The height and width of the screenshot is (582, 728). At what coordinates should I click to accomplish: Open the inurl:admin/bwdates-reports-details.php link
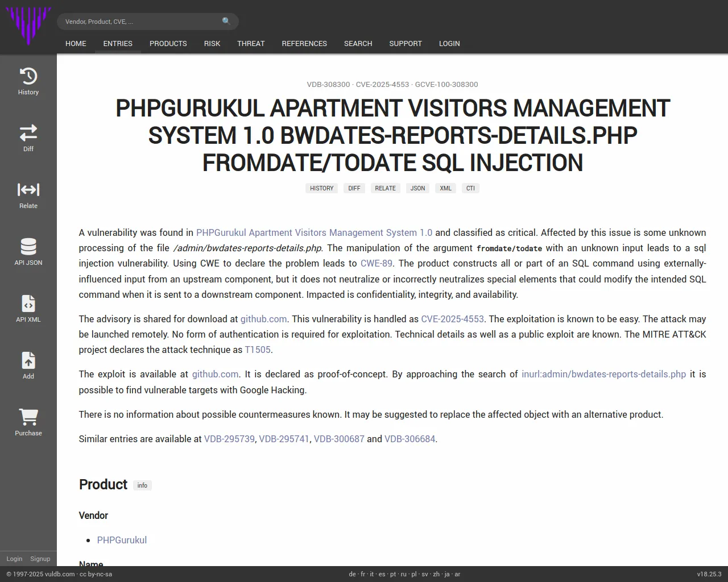[x=603, y=374]
